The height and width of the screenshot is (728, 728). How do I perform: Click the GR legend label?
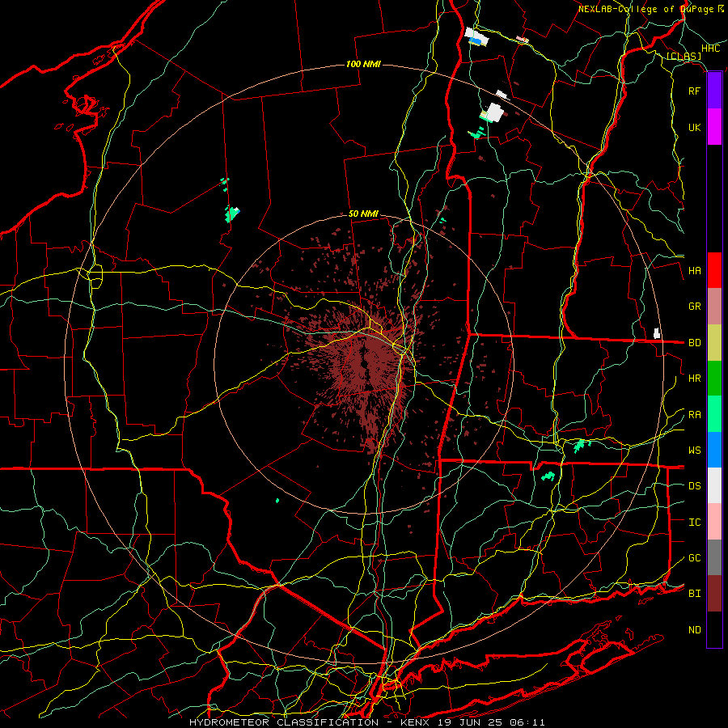click(695, 306)
